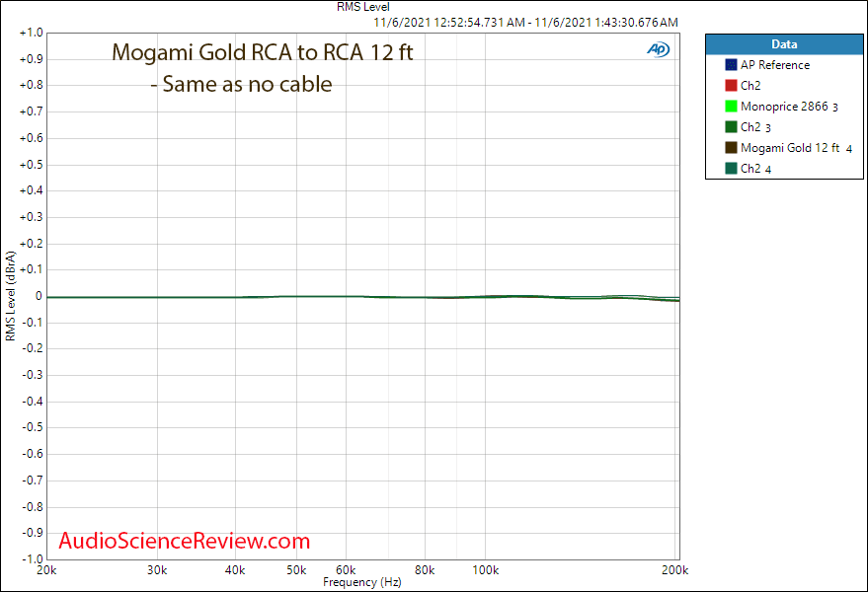Click the '+0.2' level tick label
Viewport: 868px width, 592px height.
31,244
